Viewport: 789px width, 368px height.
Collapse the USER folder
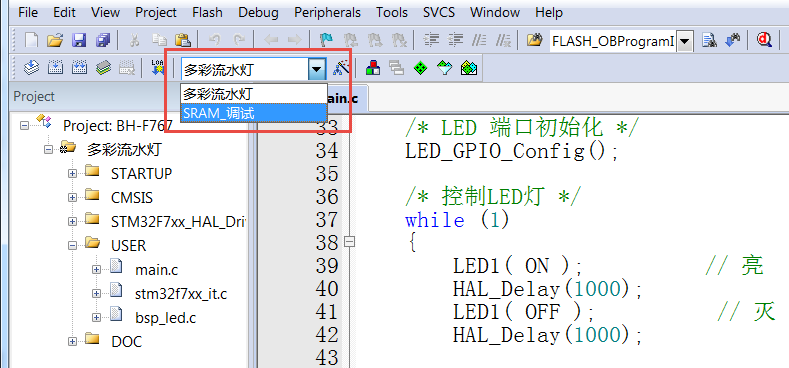click(x=72, y=246)
